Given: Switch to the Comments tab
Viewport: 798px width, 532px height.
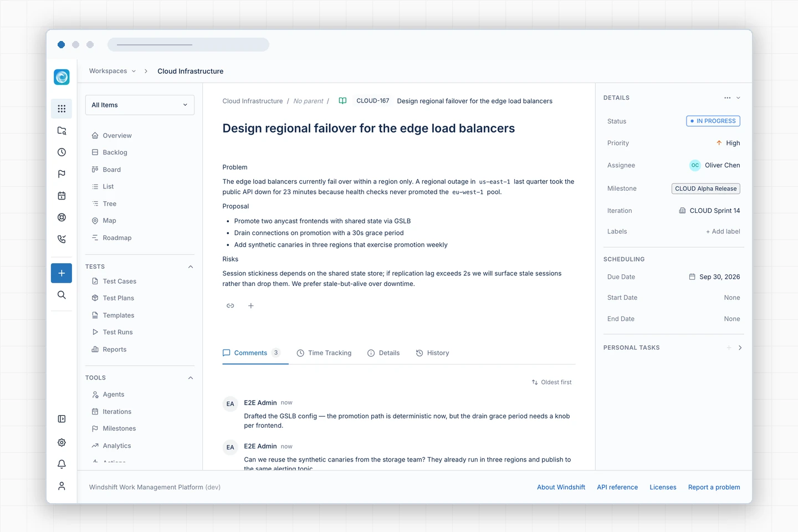Looking at the screenshot, I should pyautogui.click(x=255, y=353).
